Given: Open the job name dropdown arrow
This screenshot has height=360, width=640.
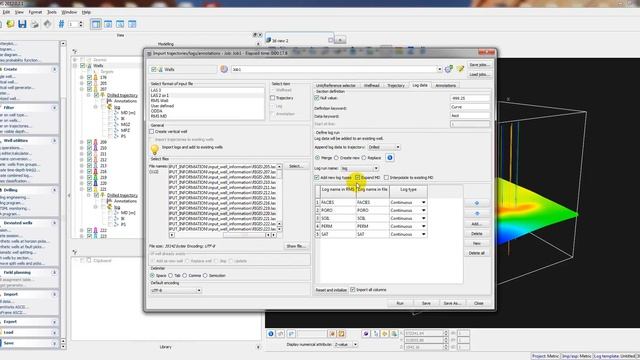Looking at the screenshot, I should 440,69.
